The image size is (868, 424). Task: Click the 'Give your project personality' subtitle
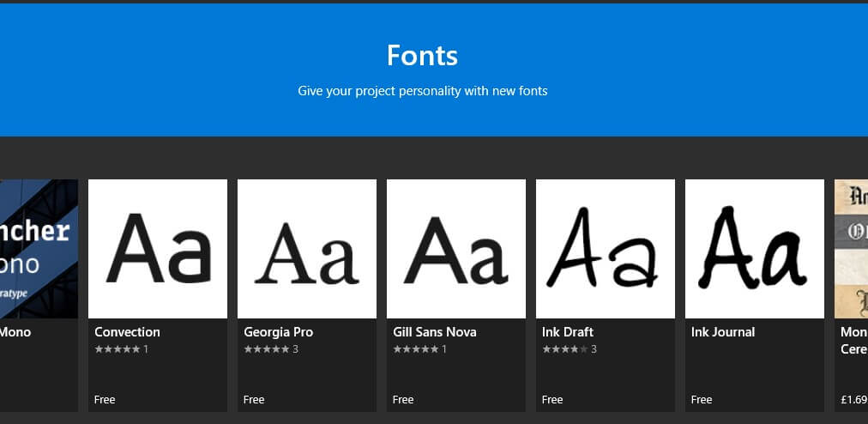coord(422,91)
